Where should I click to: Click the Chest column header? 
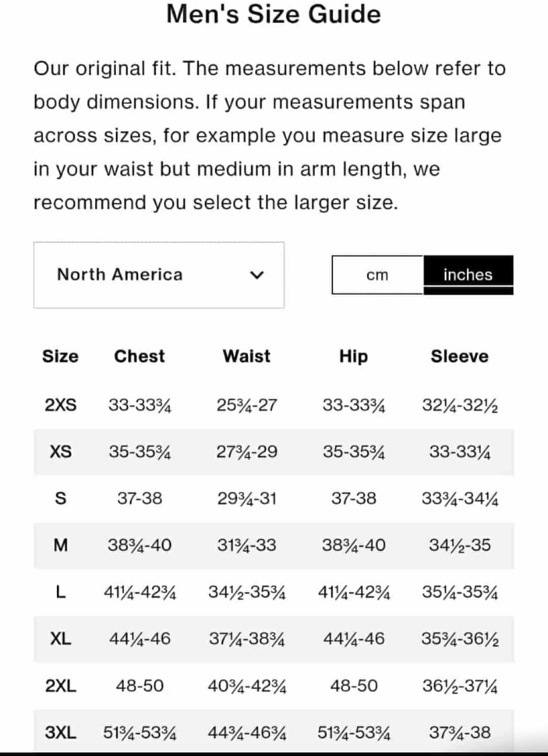140,356
